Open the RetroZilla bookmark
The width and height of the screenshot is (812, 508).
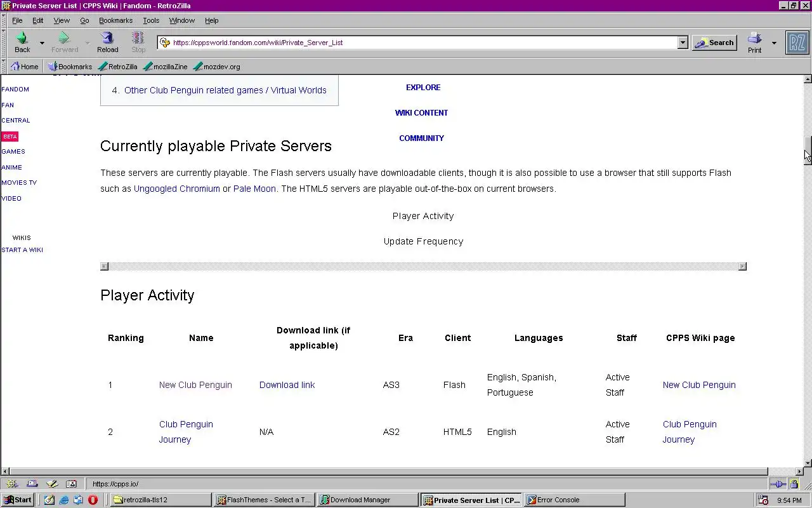click(118, 66)
